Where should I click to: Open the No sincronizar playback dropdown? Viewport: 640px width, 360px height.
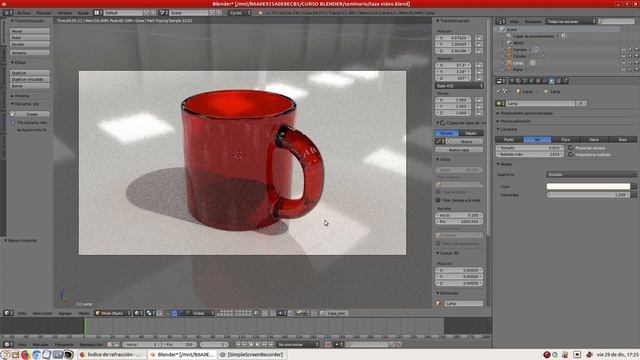pos(298,344)
